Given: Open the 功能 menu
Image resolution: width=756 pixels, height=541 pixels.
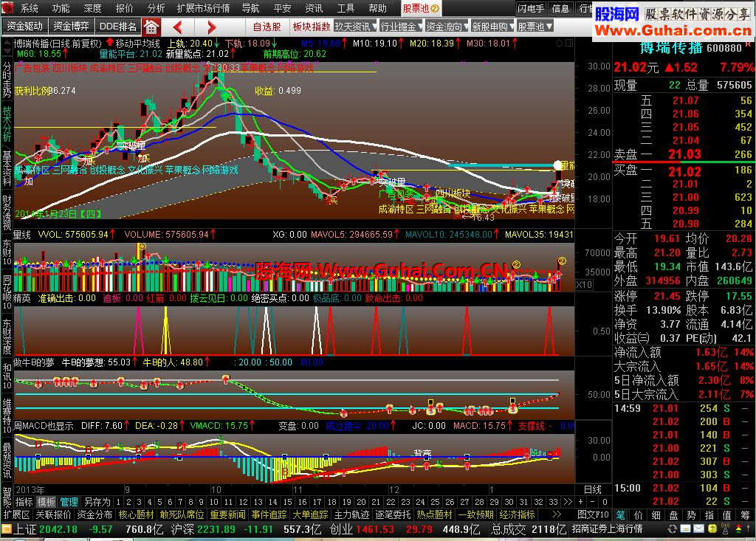Looking at the screenshot, I should (61, 8).
